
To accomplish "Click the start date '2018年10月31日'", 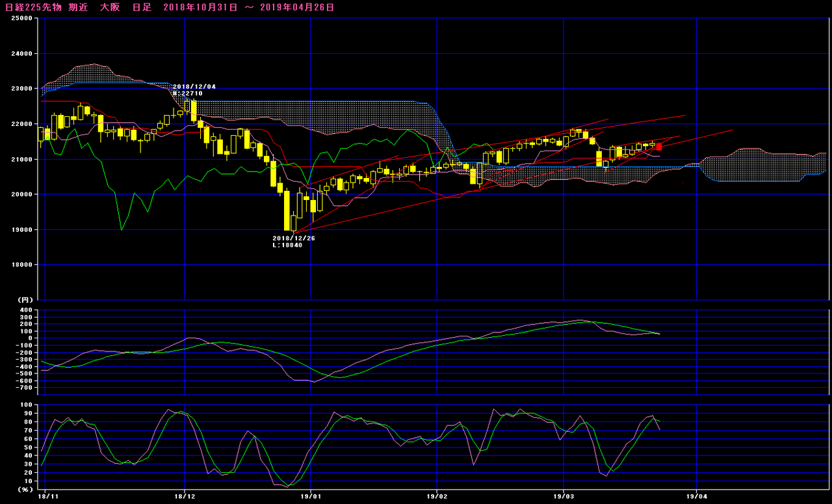I will pos(201,7).
